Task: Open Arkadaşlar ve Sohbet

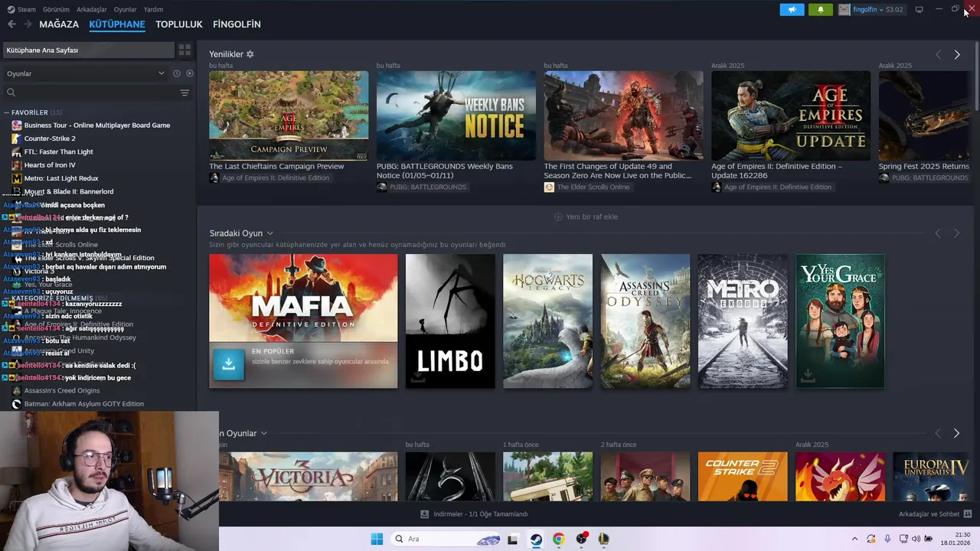Action: [929, 514]
